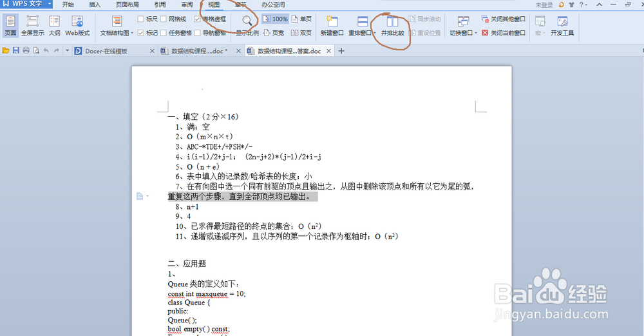
Task: Expand the 重排窗口 dropdown arrow
Action: pos(374,33)
